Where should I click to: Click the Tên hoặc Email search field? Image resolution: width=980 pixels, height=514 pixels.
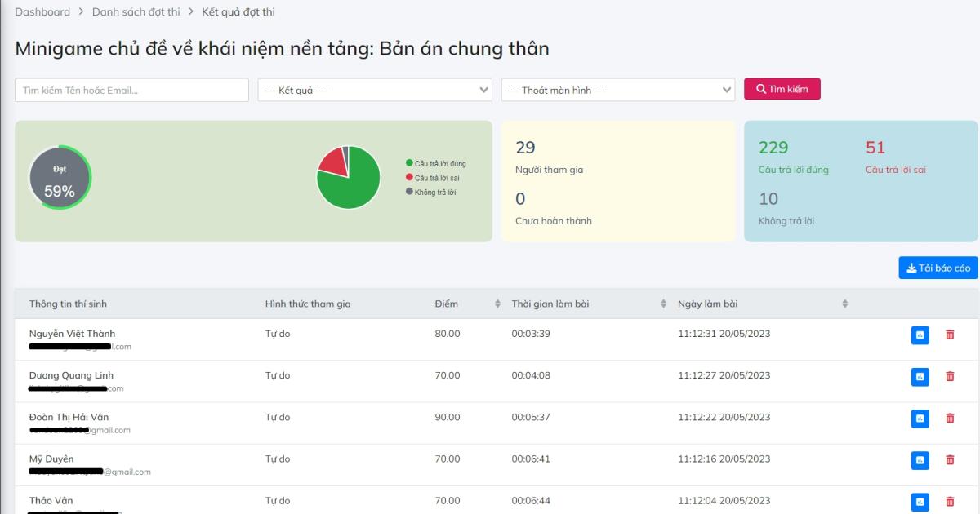[x=131, y=90]
